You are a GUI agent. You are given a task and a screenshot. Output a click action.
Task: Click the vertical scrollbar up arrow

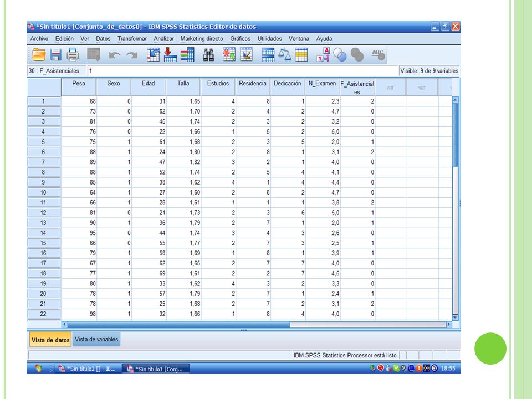456,100
